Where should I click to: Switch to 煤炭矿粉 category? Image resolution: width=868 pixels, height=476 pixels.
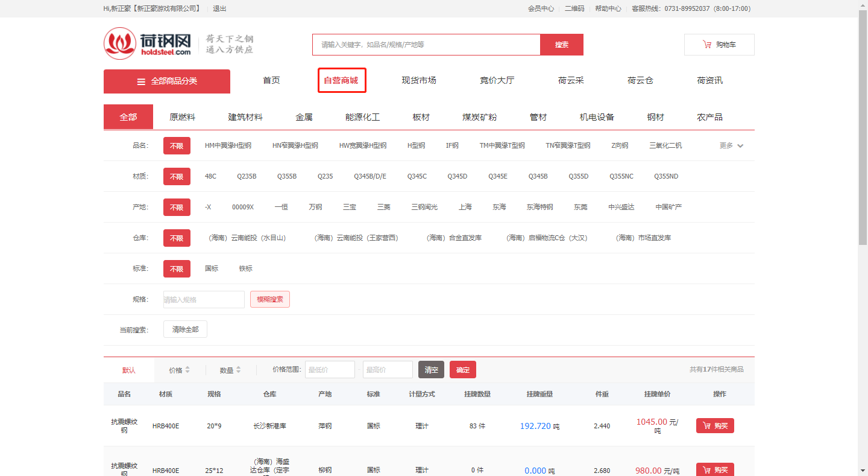479,117
